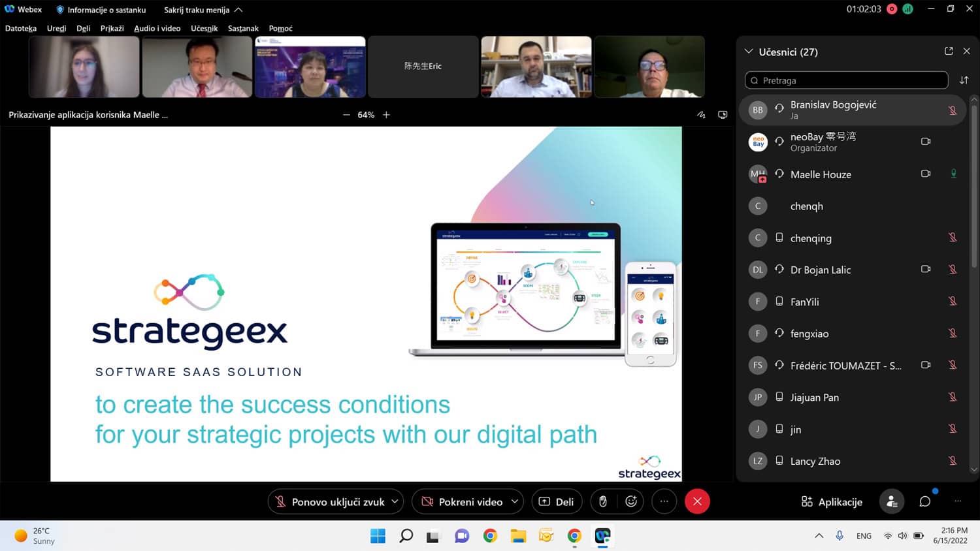Open the Audio i video menu
The width and height of the screenshot is (980, 551).
(x=157, y=28)
